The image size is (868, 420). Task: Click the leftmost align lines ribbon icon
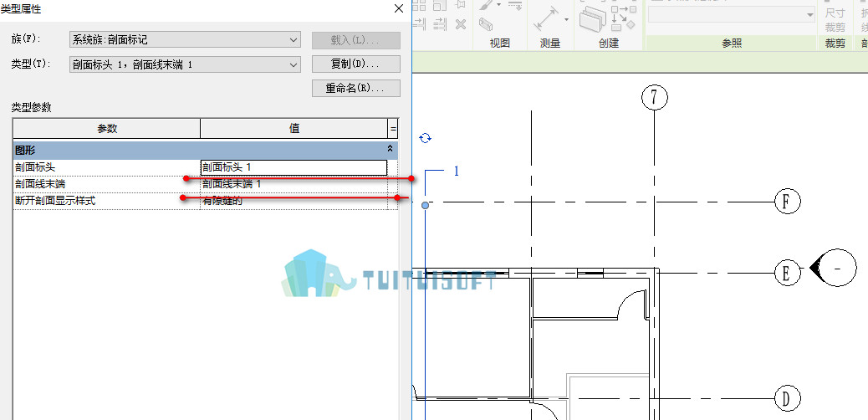[x=419, y=23]
